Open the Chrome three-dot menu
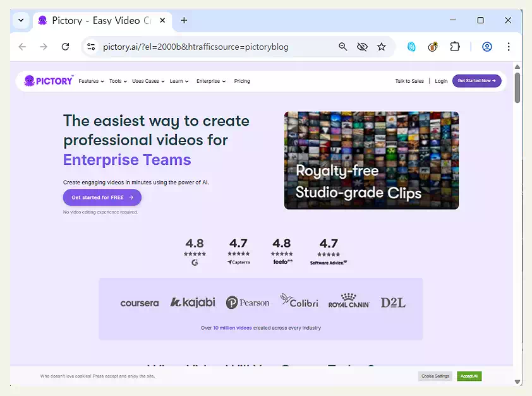This screenshot has width=532, height=396. pyautogui.click(x=509, y=47)
